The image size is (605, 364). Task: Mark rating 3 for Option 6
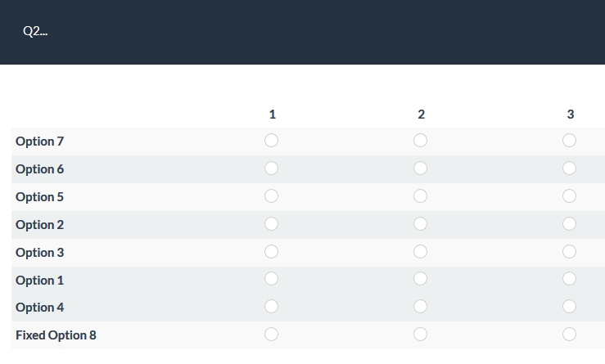[570, 169]
